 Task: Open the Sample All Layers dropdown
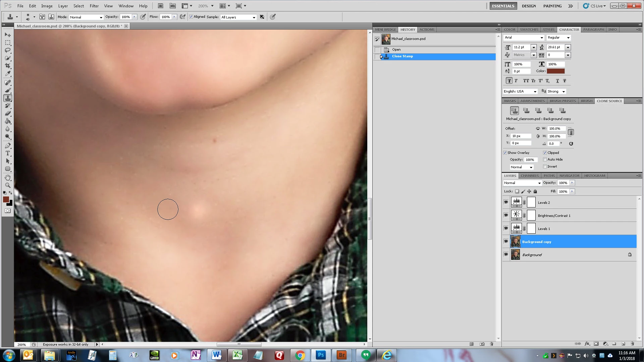[x=238, y=17]
